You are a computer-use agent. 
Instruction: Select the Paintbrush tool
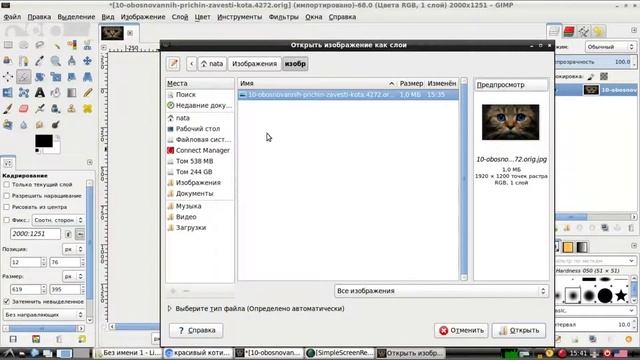[8, 109]
